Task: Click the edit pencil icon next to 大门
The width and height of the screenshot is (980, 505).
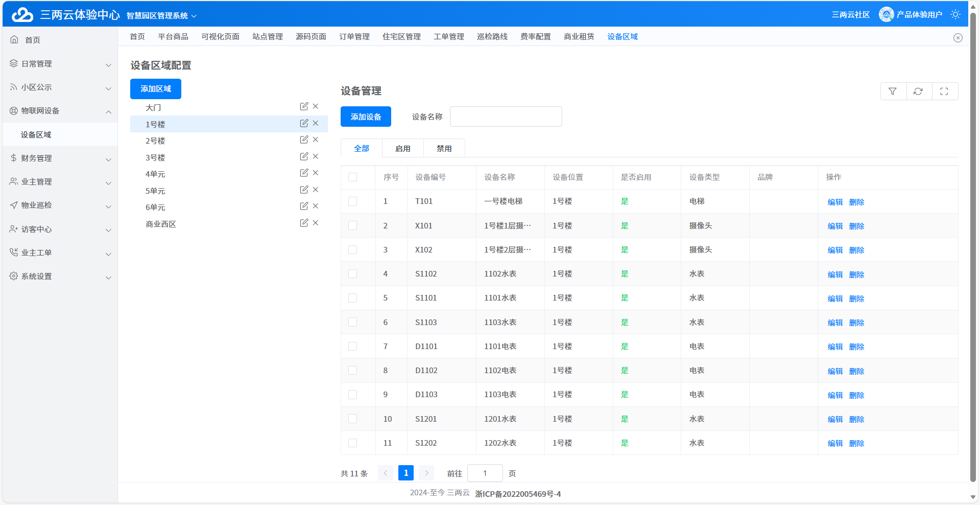Action: 304,106
